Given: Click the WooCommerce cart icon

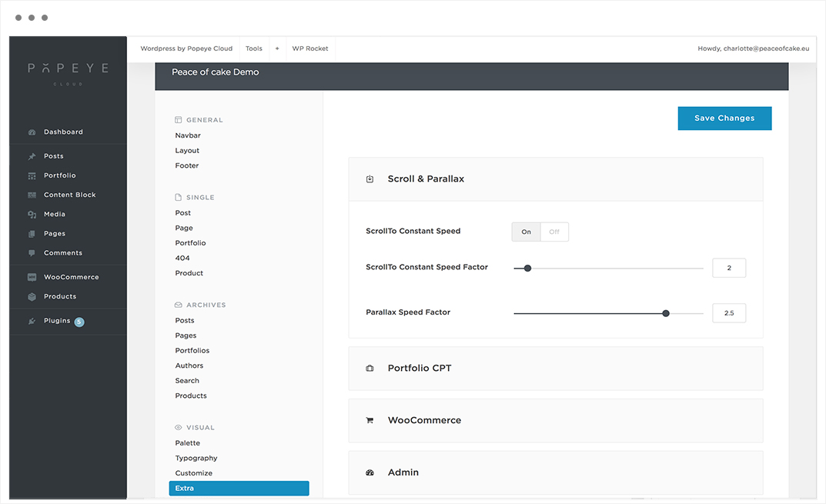Looking at the screenshot, I should [370, 420].
